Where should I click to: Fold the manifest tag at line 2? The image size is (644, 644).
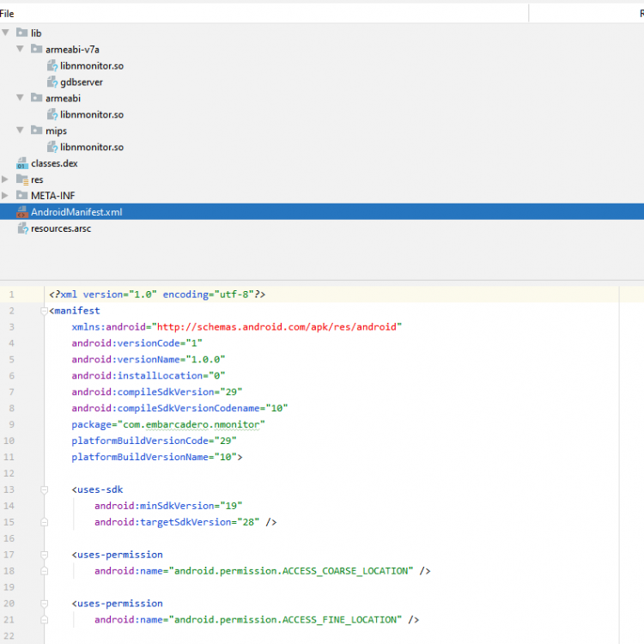[45, 311]
